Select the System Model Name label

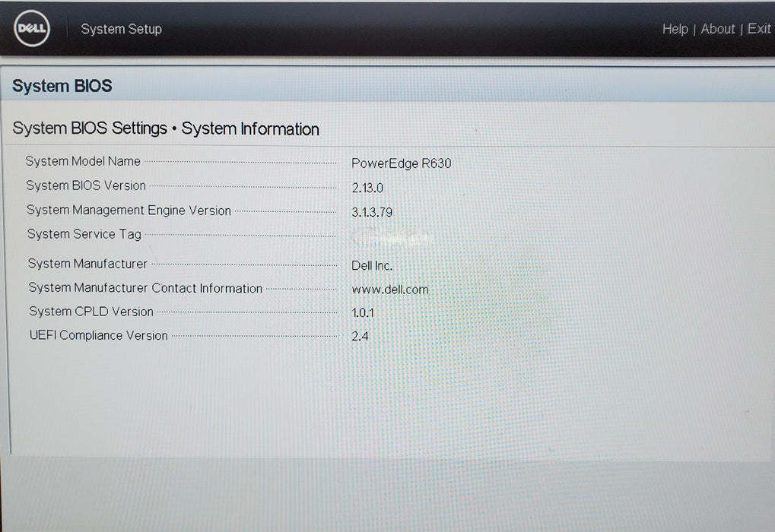83,161
